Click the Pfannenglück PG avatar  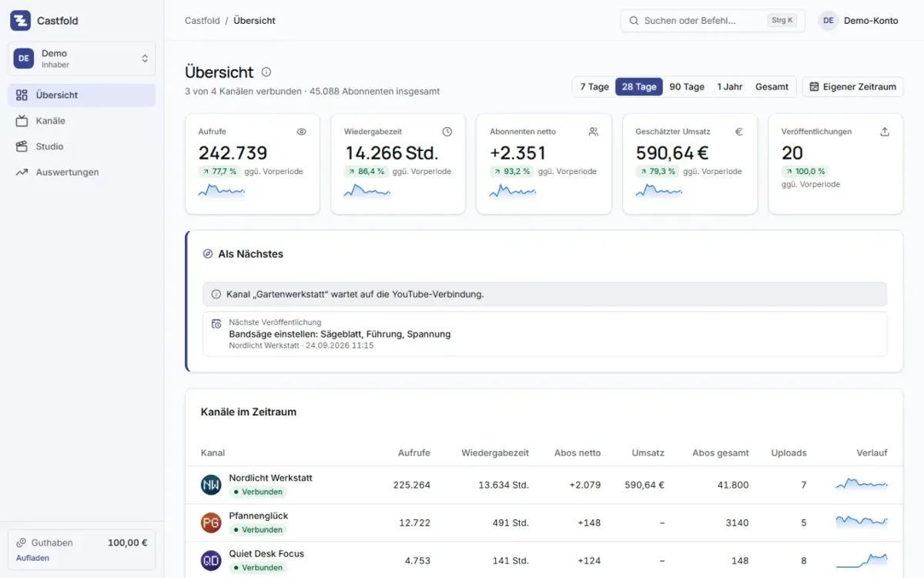[x=211, y=523]
